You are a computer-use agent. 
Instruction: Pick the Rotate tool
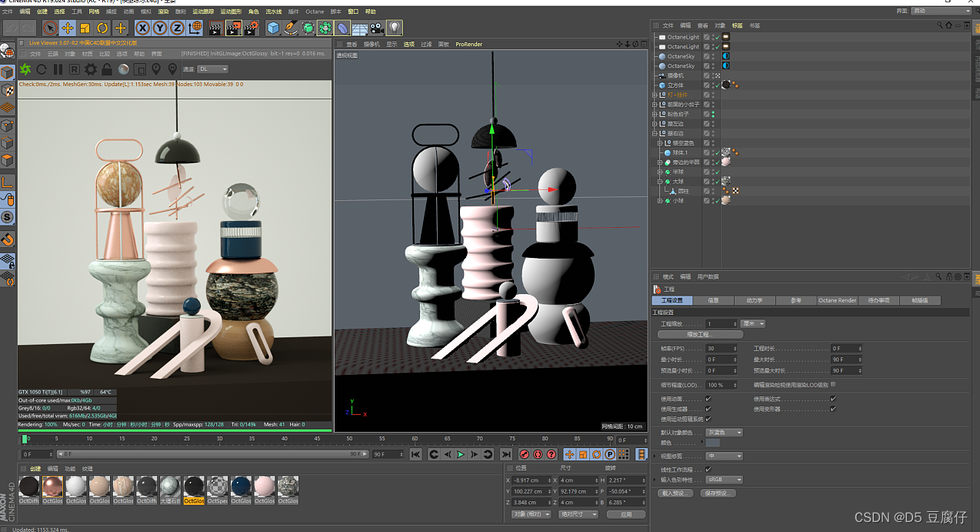click(x=102, y=28)
